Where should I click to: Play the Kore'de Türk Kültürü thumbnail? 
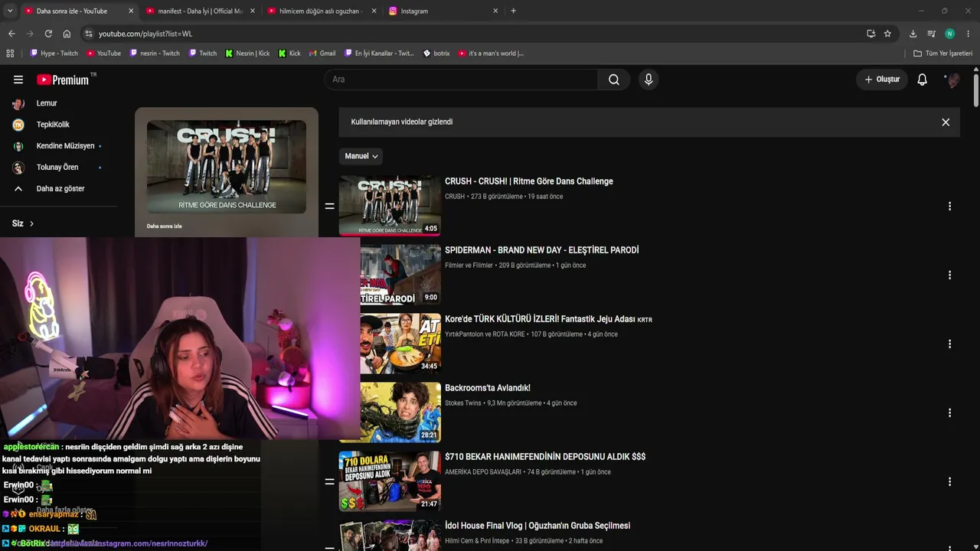tap(400, 344)
